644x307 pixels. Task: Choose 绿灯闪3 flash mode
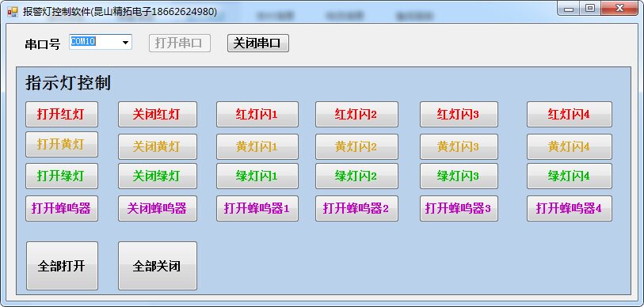(x=459, y=176)
